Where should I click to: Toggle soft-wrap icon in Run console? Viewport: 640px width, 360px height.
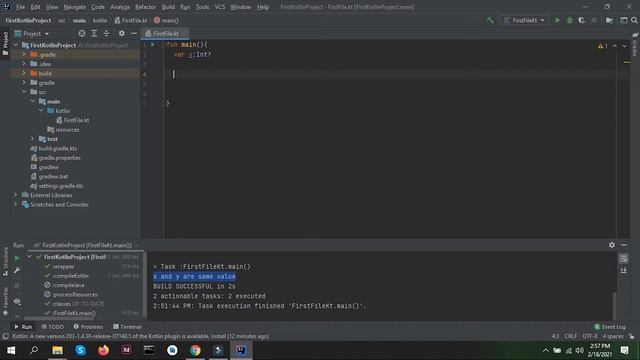pyautogui.click(x=623, y=259)
